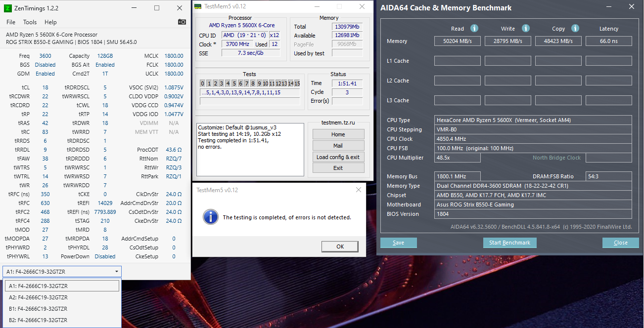Click the Close button in AIDA64 window
Viewport: 644px width, 328px height.
[x=620, y=243]
